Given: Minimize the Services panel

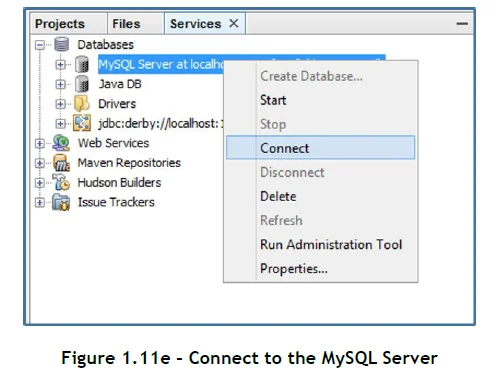Looking at the screenshot, I should pos(462,23).
